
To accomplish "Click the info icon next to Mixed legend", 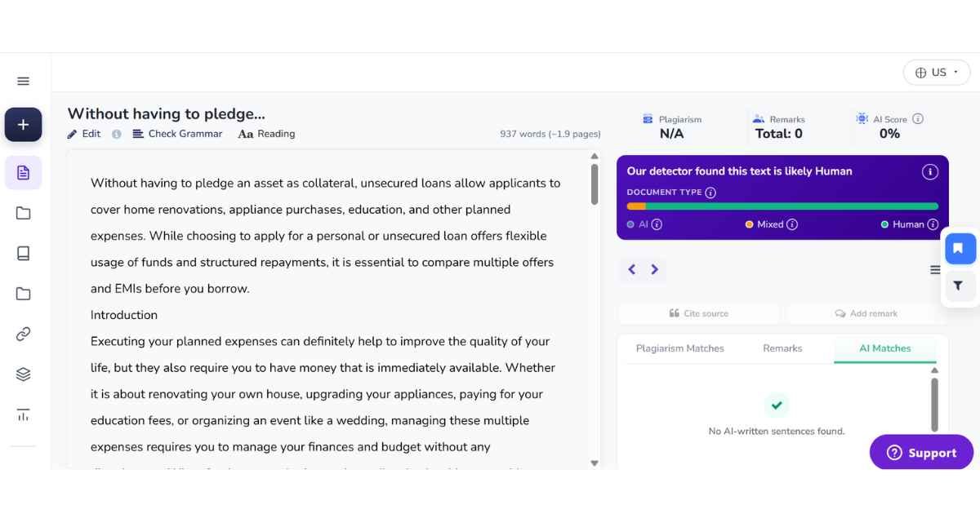I will tap(792, 224).
